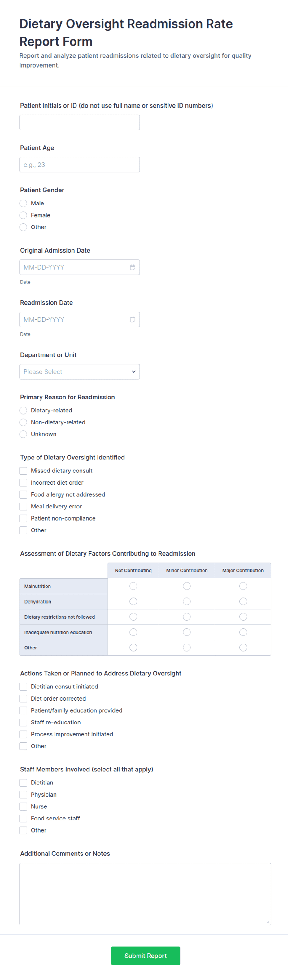This screenshot has width=288, height=980.
Task: Expand the Department or Unit dropdown
Action: (x=80, y=371)
